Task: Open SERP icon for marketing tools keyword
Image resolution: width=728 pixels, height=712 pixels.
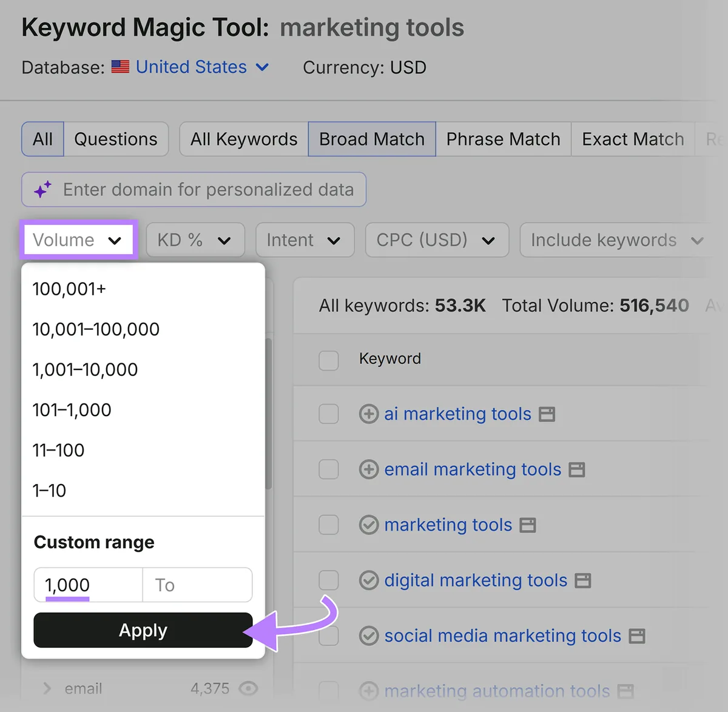Action: pyautogui.click(x=528, y=525)
